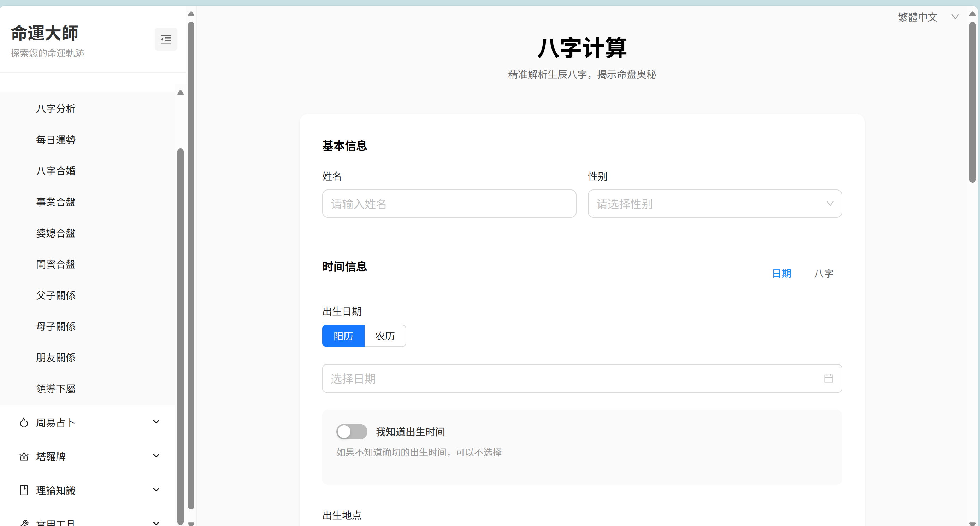This screenshot has height=526, width=980.
Task: Select the 农历 calendar option
Action: pyautogui.click(x=385, y=336)
